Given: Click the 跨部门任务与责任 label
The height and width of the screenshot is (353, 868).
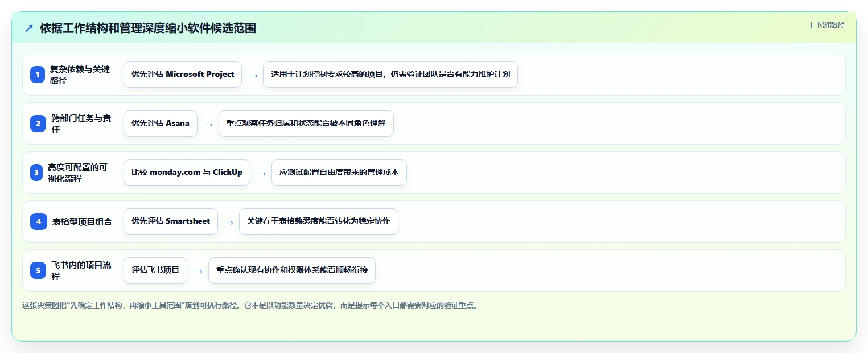Looking at the screenshot, I should 81,124.
